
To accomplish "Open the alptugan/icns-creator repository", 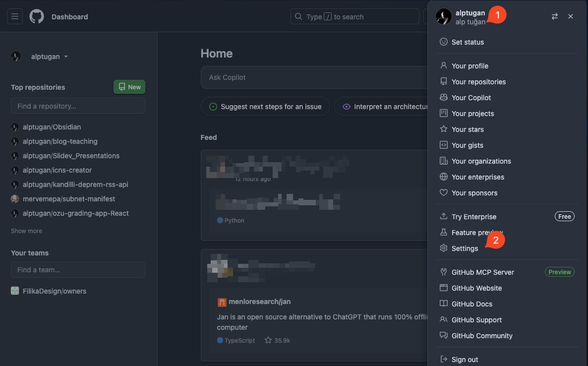I will (x=58, y=170).
